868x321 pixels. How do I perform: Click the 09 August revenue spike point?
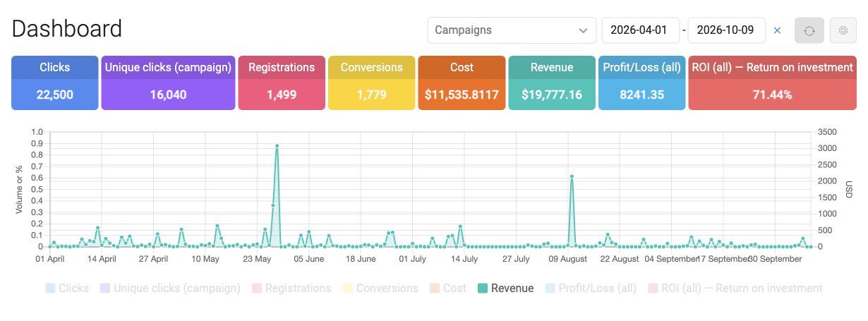point(572,176)
